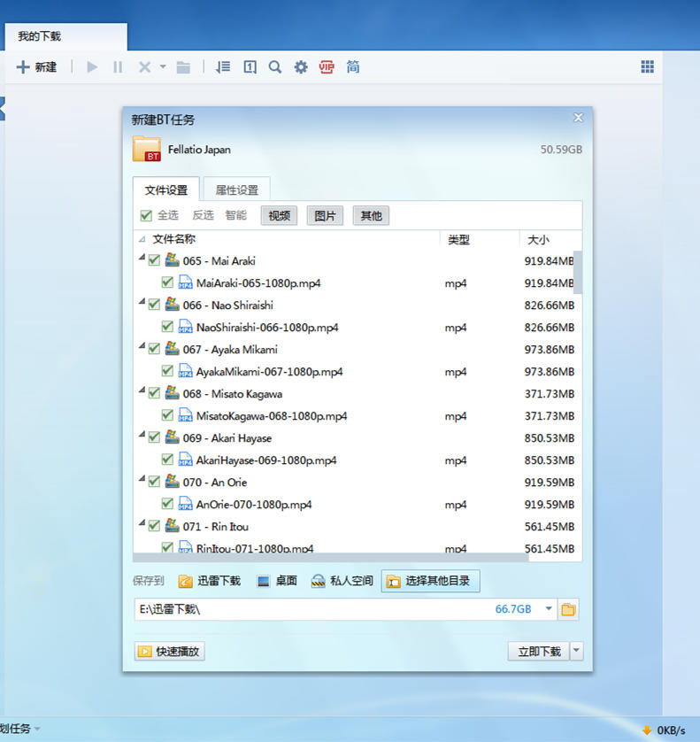Screen dimensions: 700x742
Task: Uncheck NaoShiraishi-066-1080p.mp4 file
Action: 167,327
